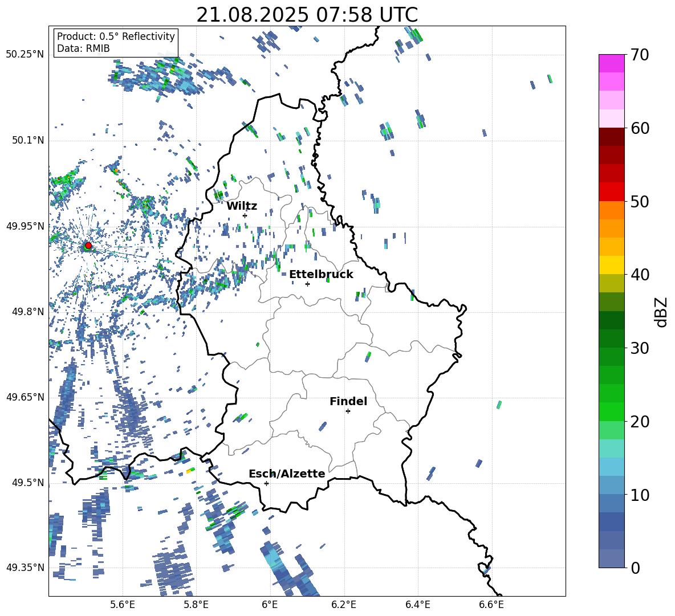Click the 10 colorbar tick label
675x616 pixels.
(640, 495)
